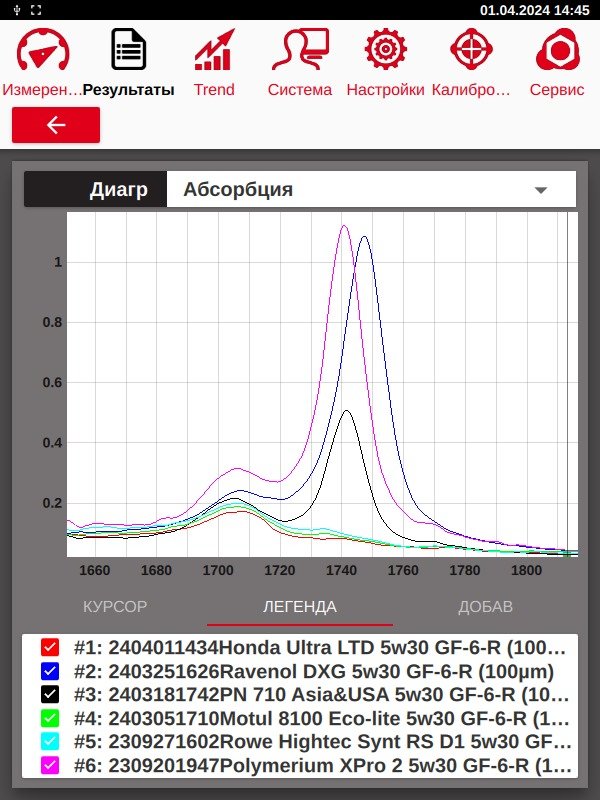Select legend text '#1: 2404011434Honda Ultra LTD'
This screenshot has width=600, height=800.
click(224, 647)
